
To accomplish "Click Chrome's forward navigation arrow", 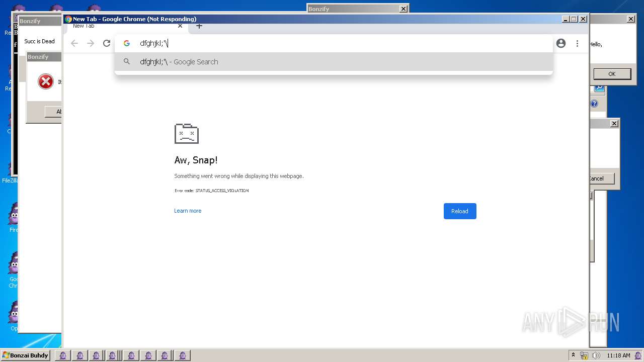I will coord(91,43).
